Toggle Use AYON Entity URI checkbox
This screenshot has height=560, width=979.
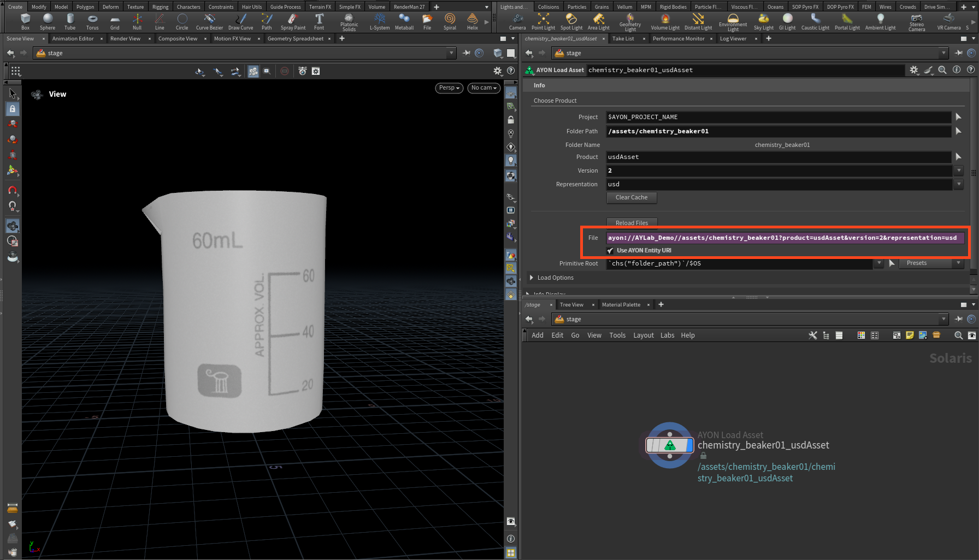(x=610, y=250)
